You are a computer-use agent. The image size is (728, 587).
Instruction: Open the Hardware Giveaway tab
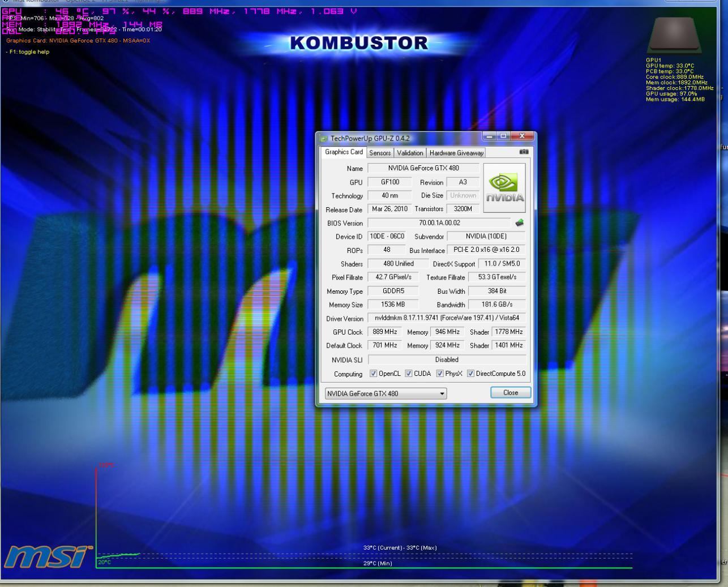point(456,153)
